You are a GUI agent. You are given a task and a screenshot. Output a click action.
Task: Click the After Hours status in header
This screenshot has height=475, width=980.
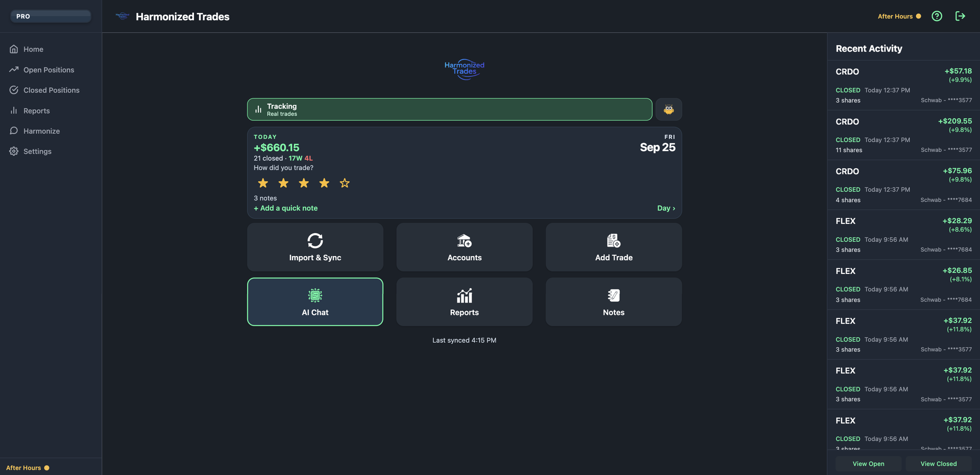click(x=899, y=16)
